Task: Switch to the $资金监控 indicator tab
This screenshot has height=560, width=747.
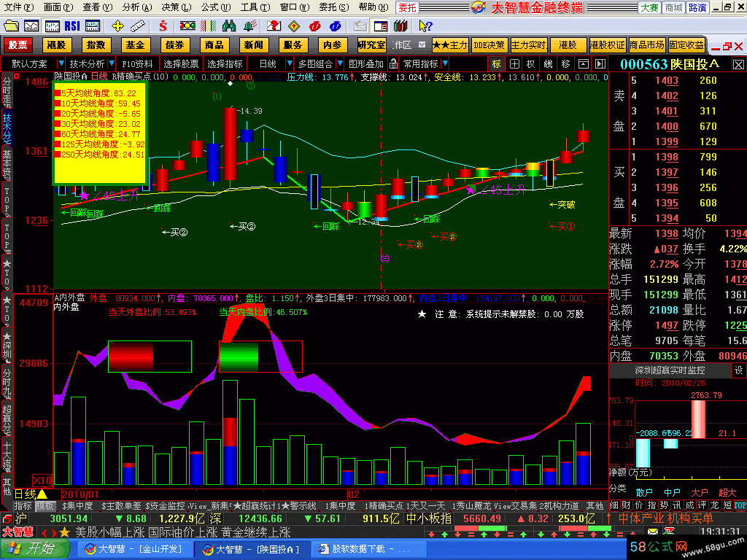Action: pyautogui.click(x=165, y=506)
